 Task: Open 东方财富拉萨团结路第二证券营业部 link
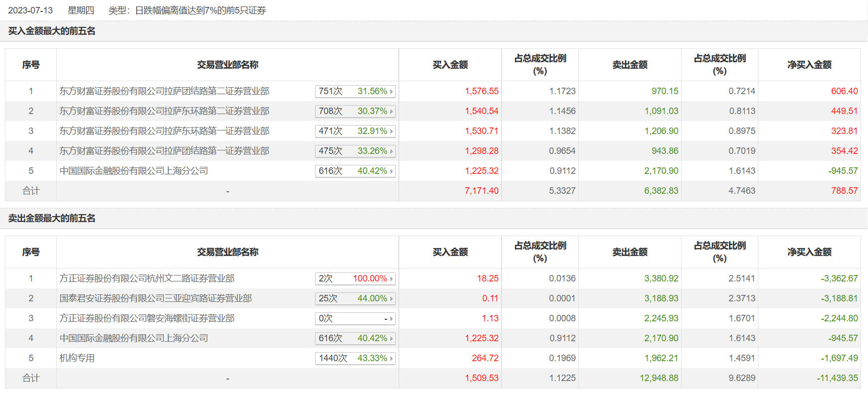(164, 91)
